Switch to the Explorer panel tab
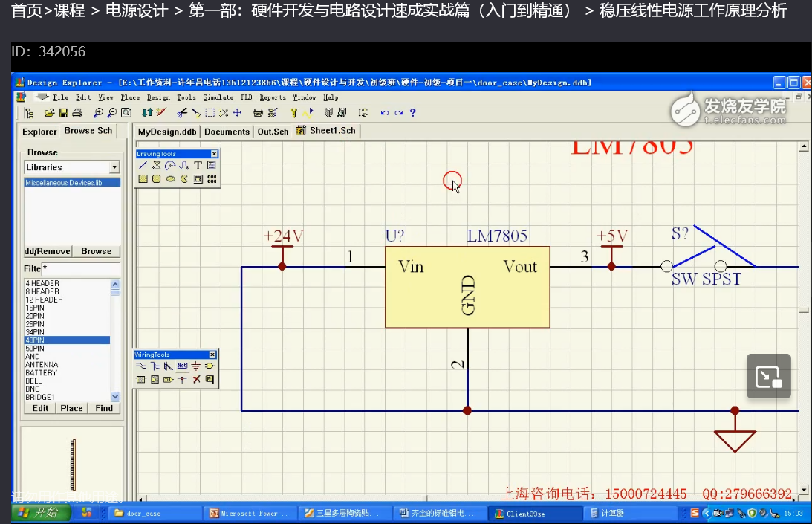Image resolution: width=812 pixels, height=524 pixels. [x=39, y=131]
